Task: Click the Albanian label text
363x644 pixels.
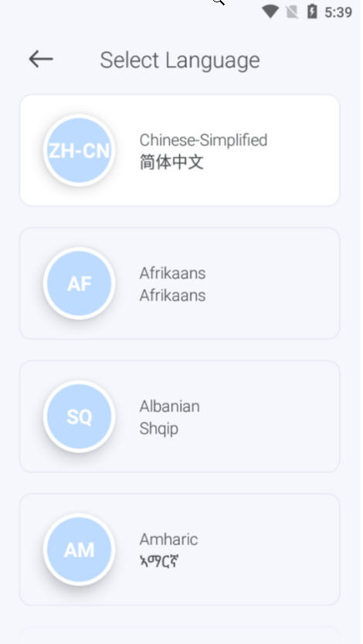Action: (x=170, y=406)
